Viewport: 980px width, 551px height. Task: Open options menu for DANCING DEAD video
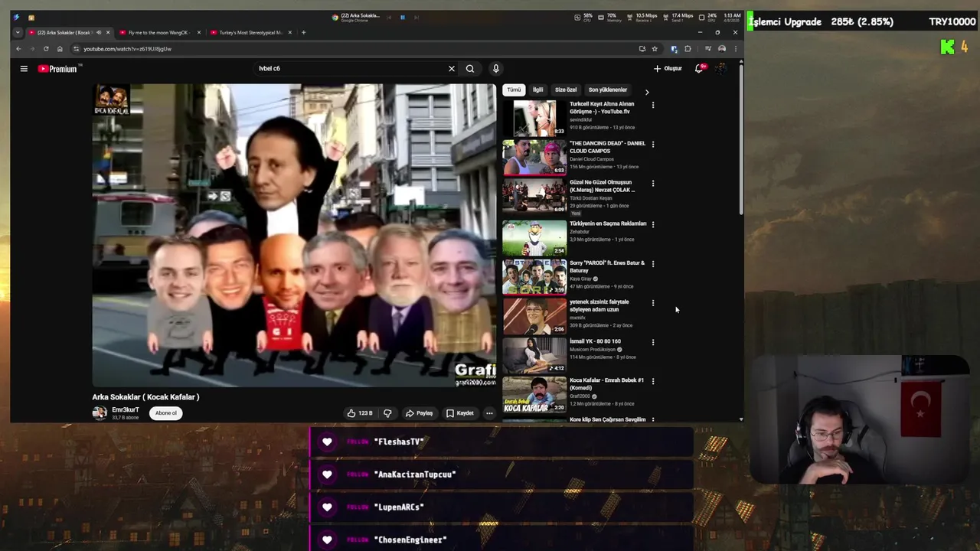click(x=653, y=144)
